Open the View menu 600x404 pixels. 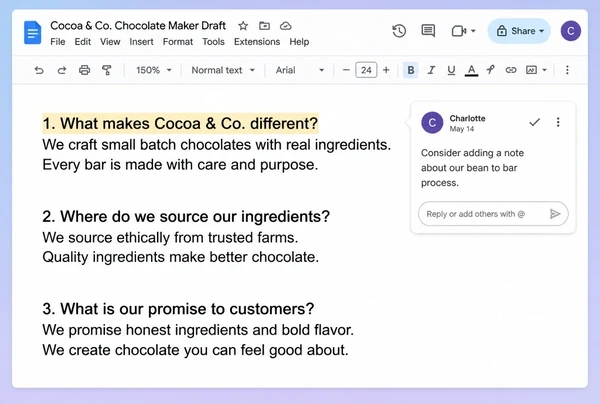pyautogui.click(x=110, y=42)
